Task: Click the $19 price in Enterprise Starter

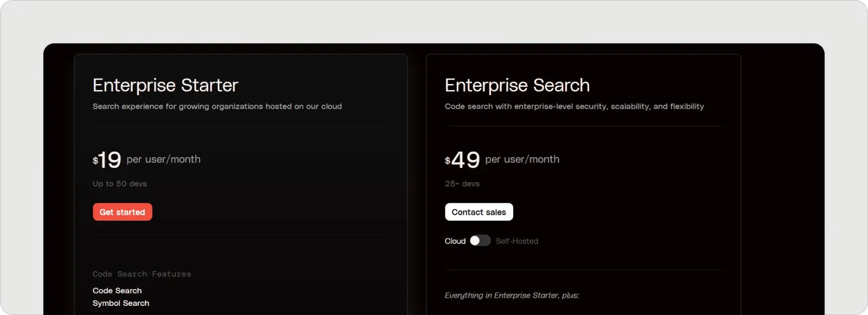Action: point(107,159)
